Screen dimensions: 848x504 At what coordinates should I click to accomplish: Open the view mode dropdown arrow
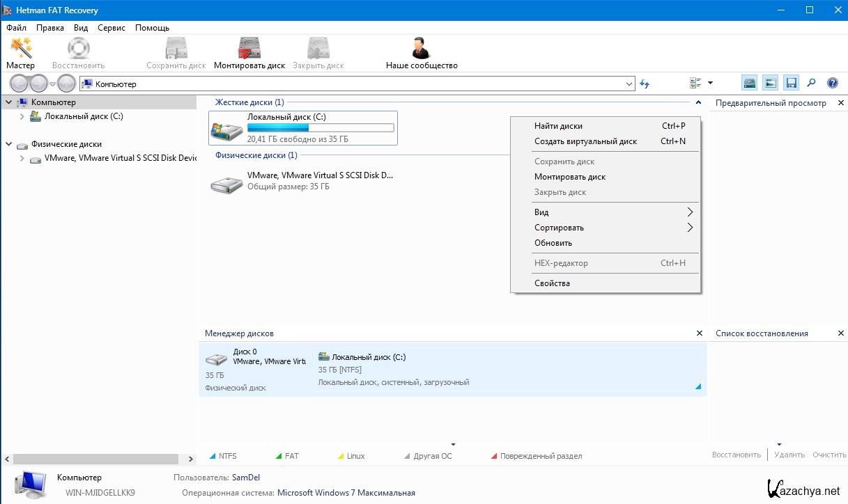710,84
